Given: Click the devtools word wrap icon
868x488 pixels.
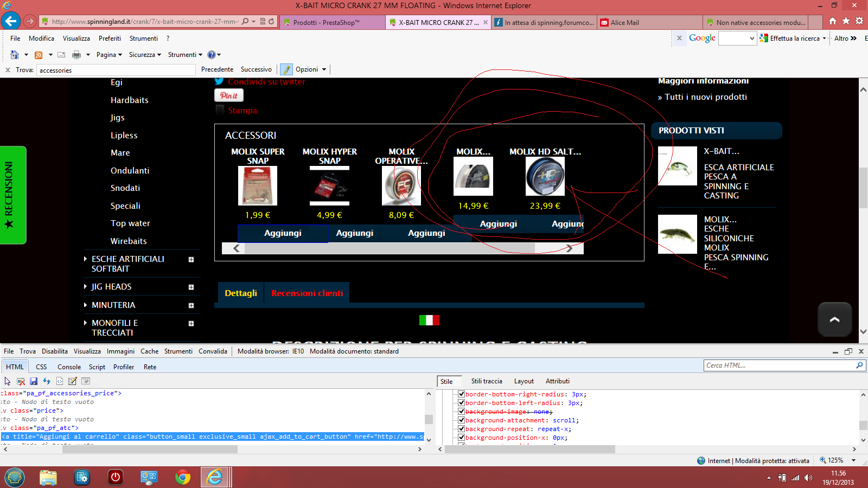Looking at the screenshot, I should tap(86, 381).
